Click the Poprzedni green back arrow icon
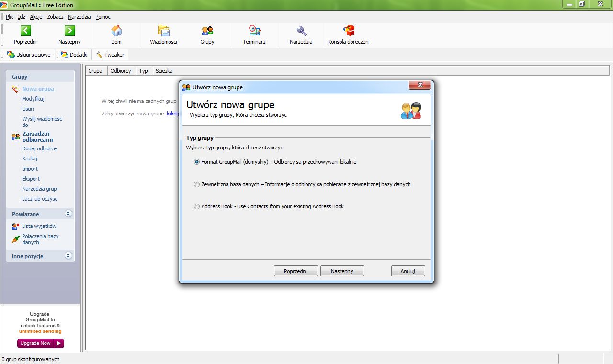Screen dimensions: 613x364 [x=25, y=31]
